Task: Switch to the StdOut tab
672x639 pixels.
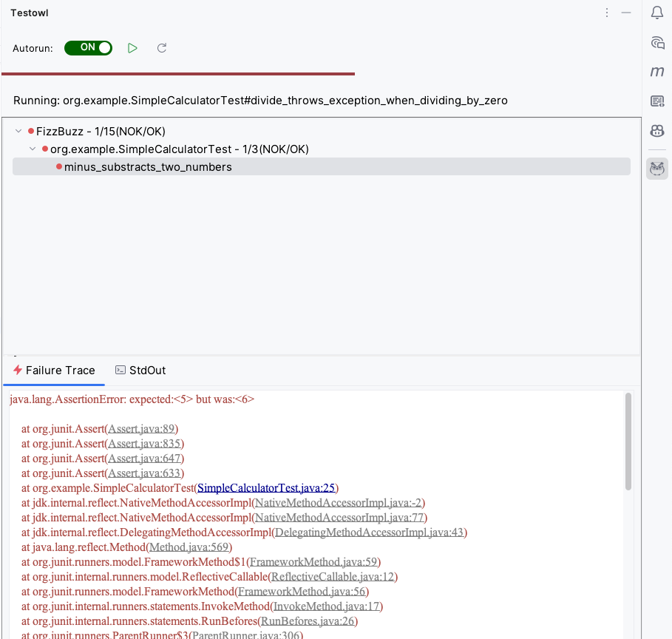Action: click(140, 371)
